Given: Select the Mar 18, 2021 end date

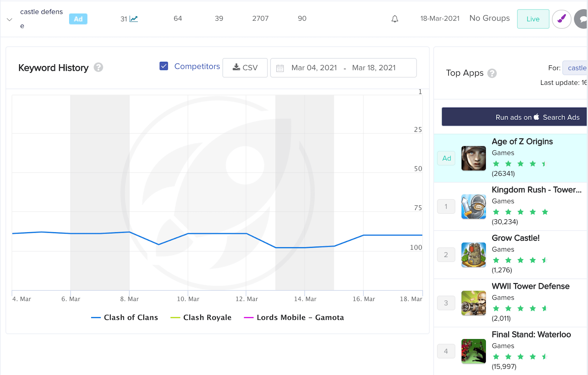Looking at the screenshot, I should (x=374, y=68).
